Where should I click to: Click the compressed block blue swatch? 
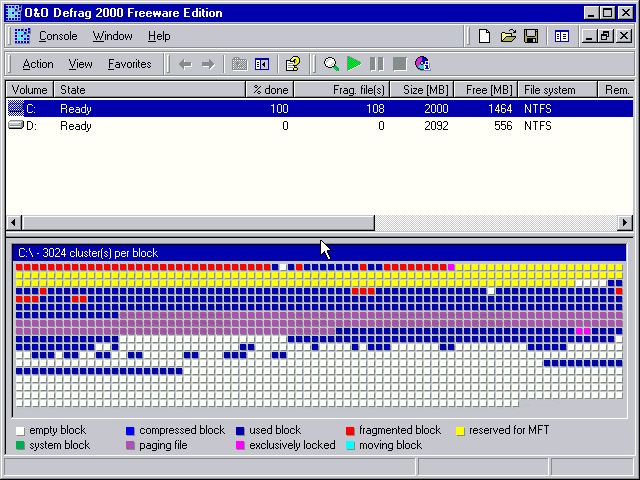pyautogui.click(x=130, y=431)
